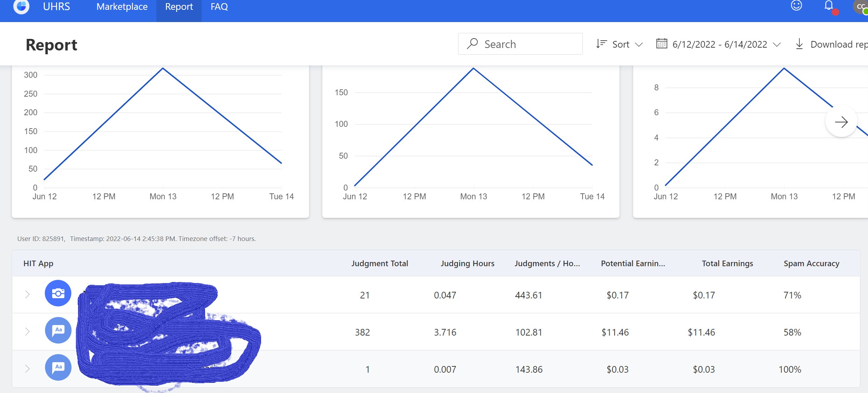The width and height of the screenshot is (868, 393).
Task: Click the text HIT app icon in the 382 judgments row
Action: (x=58, y=330)
